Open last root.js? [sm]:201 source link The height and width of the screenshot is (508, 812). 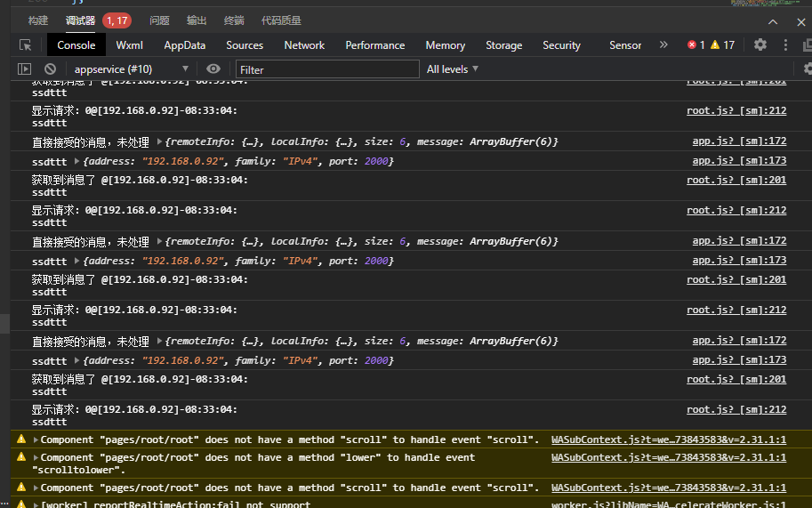(736, 379)
